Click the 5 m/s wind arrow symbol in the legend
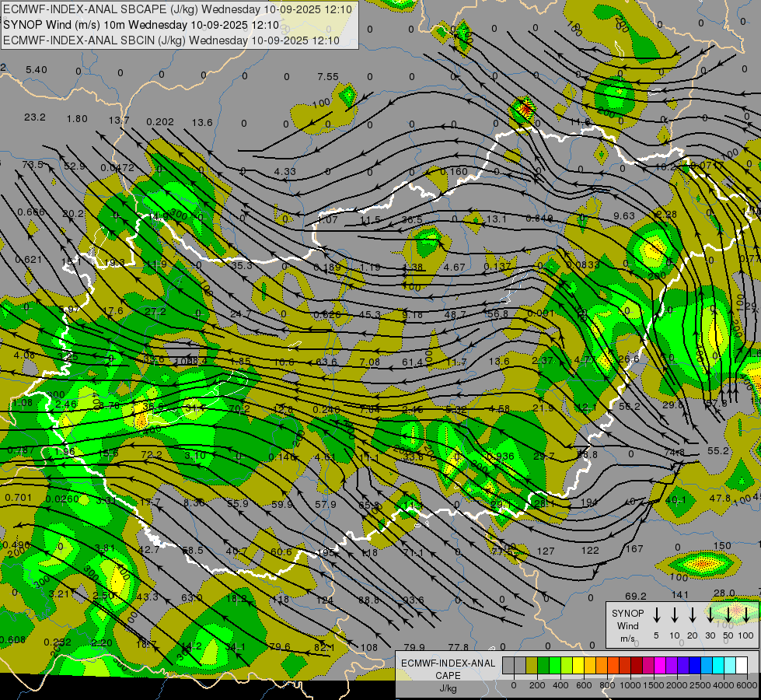This screenshot has width=761, height=700. pyautogui.click(x=656, y=614)
